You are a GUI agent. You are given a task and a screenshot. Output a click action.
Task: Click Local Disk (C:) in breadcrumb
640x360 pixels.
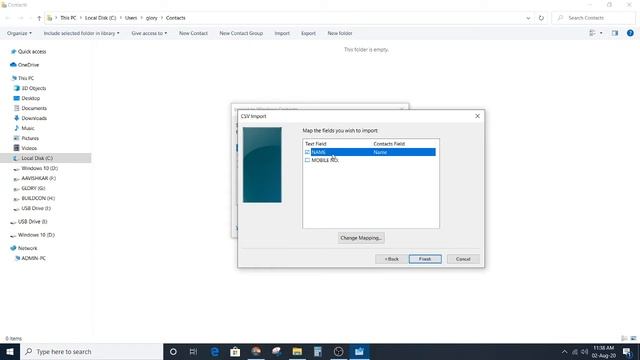[x=100, y=18]
